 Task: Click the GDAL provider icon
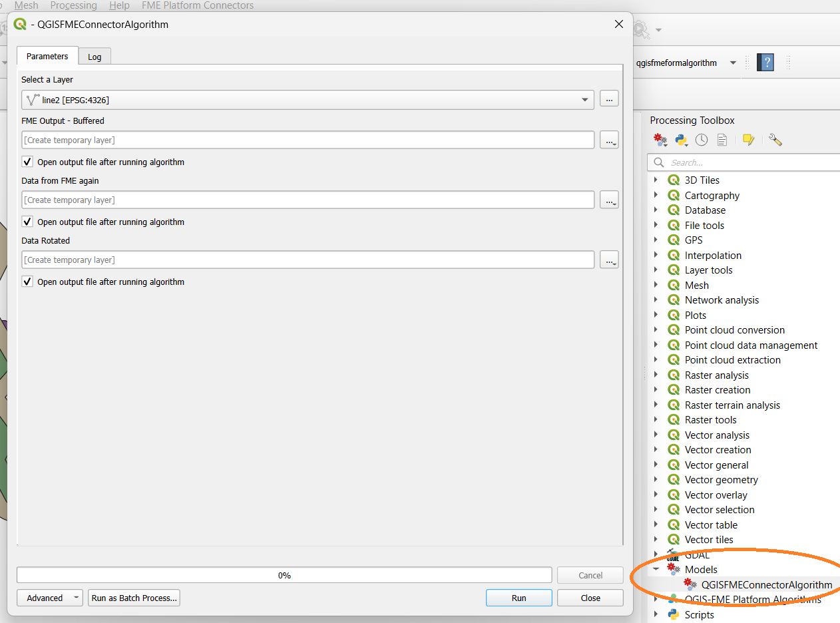click(674, 555)
